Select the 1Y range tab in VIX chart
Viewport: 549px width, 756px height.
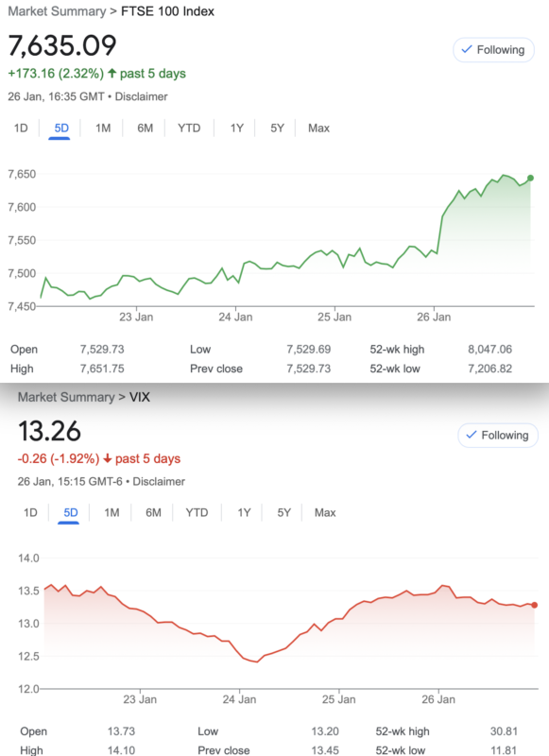pos(244,512)
